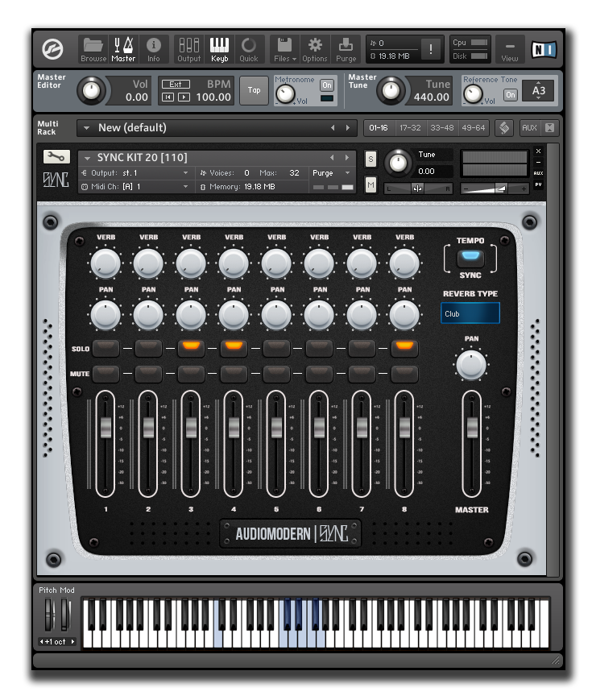Click the BPM 100.00 value field
Screen dimensions: 592x700
213,97
